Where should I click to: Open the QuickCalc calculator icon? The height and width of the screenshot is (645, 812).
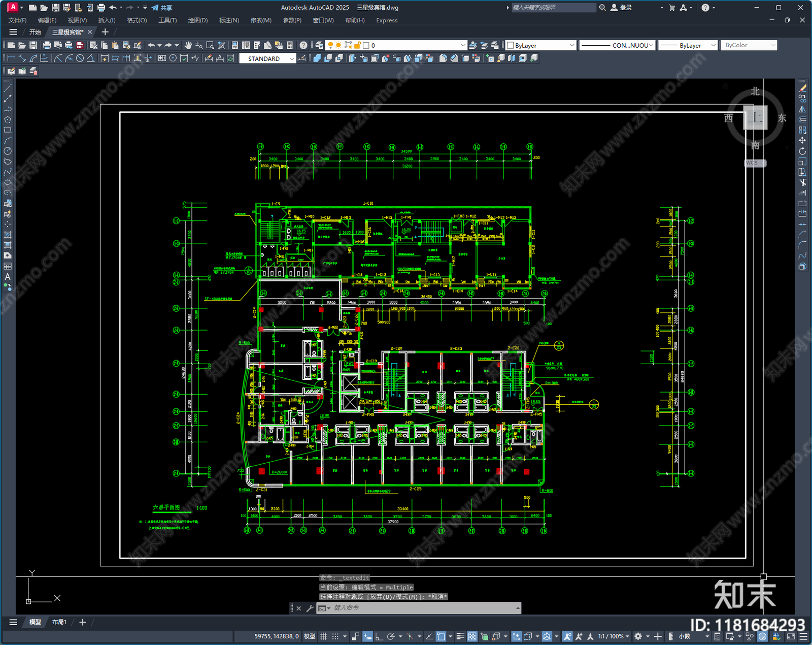coord(290,45)
